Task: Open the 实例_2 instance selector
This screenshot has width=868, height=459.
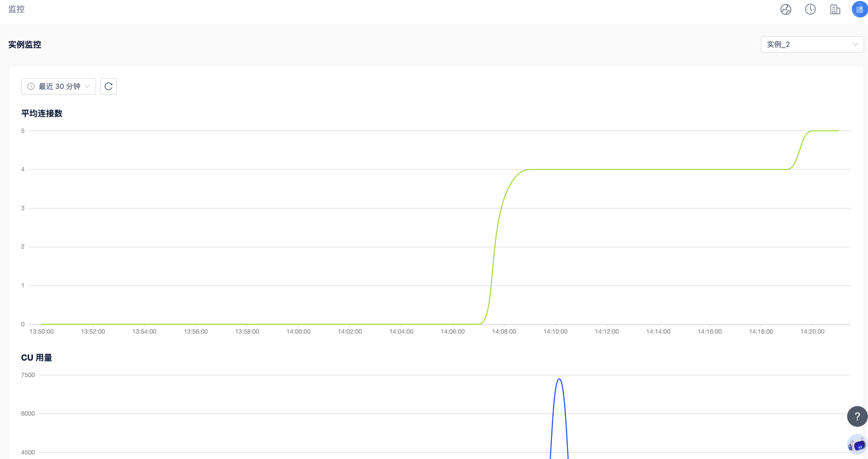Action: coord(812,45)
